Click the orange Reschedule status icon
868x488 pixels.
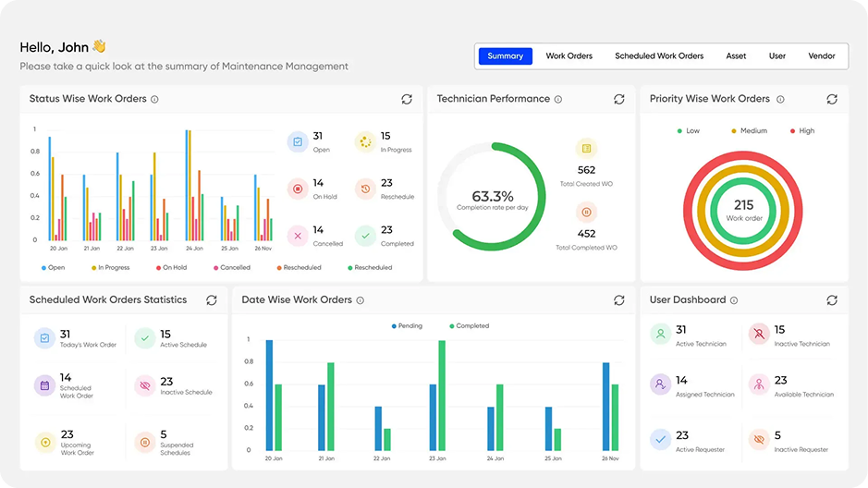[x=365, y=189]
